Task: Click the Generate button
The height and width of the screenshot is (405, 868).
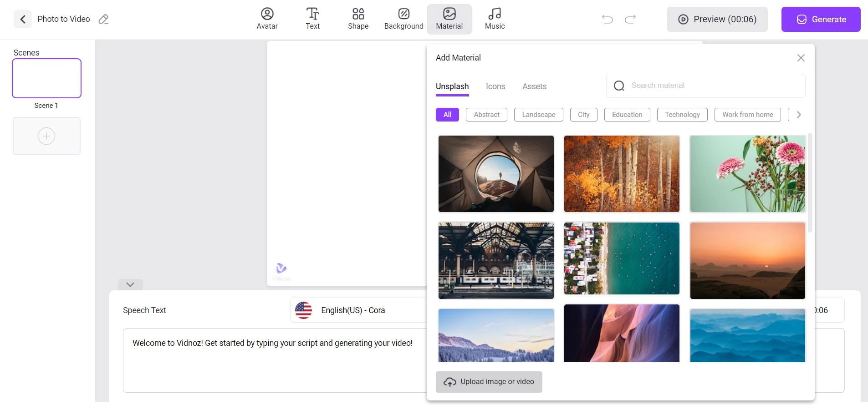Action: pyautogui.click(x=821, y=19)
